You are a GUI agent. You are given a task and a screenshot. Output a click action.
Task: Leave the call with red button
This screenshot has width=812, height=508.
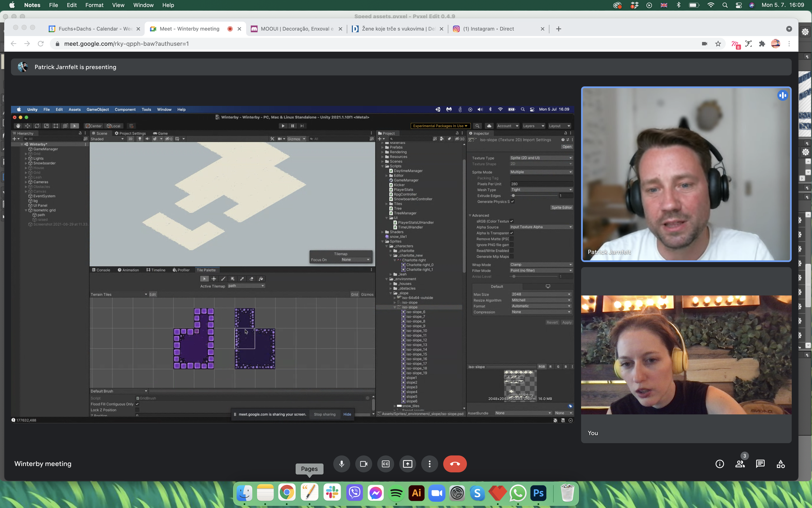[x=454, y=464]
